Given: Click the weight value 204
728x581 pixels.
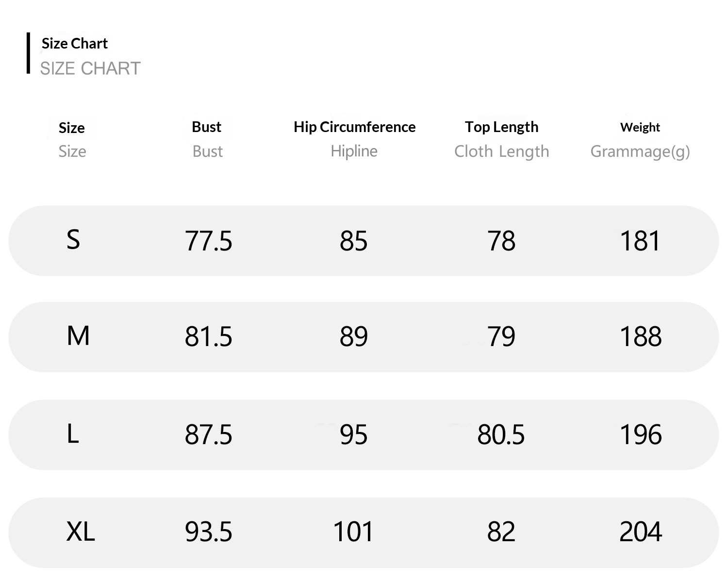Looking at the screenshot, I should (640, 532).
